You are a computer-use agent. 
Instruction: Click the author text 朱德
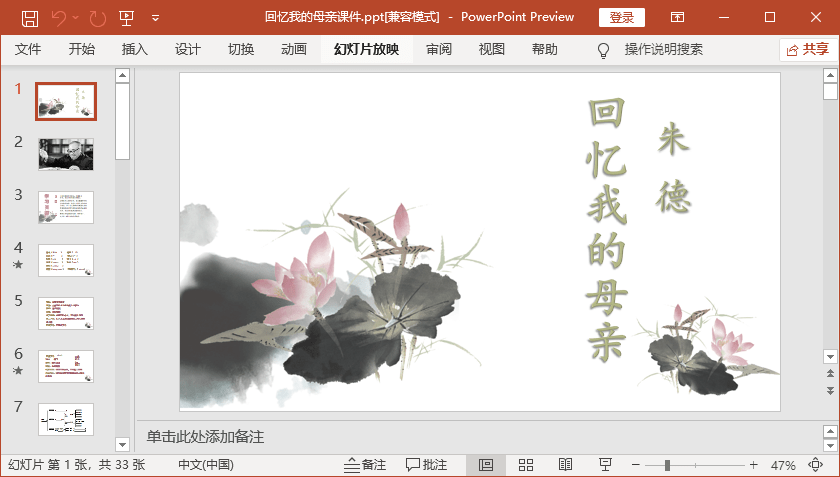(673, 168)
